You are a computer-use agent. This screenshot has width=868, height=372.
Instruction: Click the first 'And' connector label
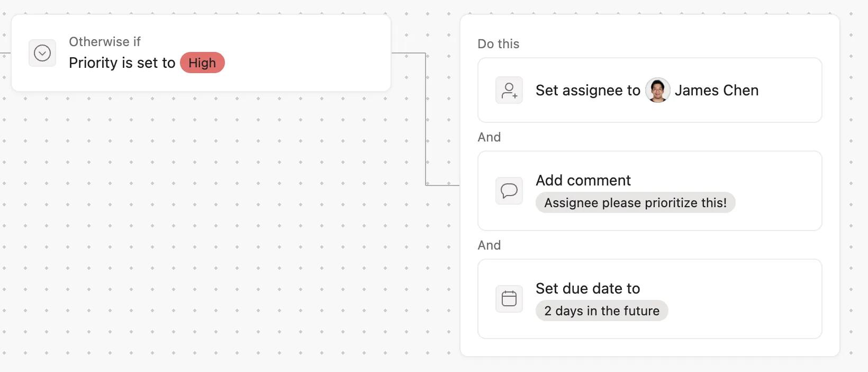point(489,137)
